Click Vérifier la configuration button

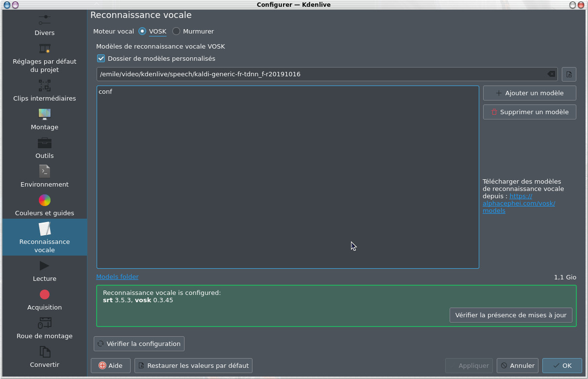click(x=139, y=344)
